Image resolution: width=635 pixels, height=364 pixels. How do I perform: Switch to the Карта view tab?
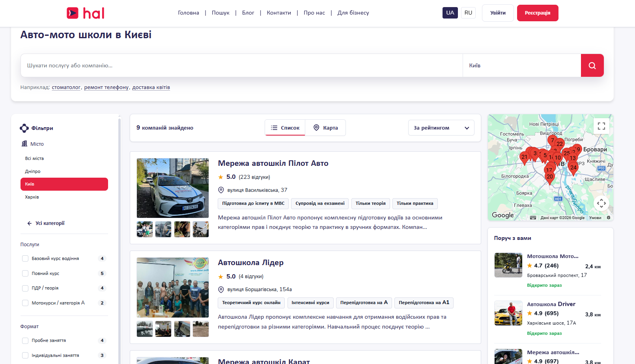click(x=326, y=128)
